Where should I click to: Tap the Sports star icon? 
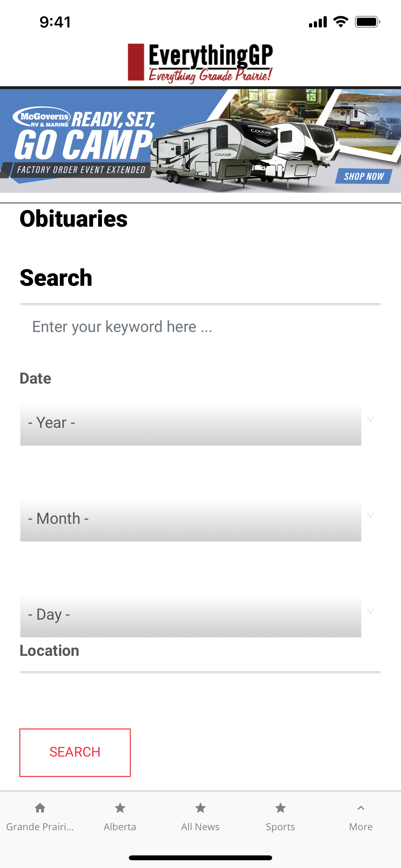tap(280, 808)
